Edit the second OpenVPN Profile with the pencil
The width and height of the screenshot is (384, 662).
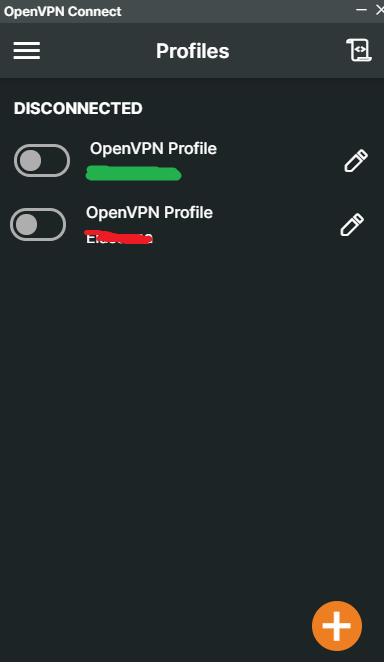352,225
